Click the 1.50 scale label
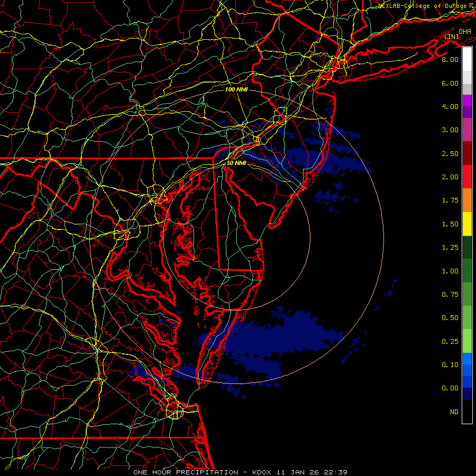476x476 pixels. [450, 224]
